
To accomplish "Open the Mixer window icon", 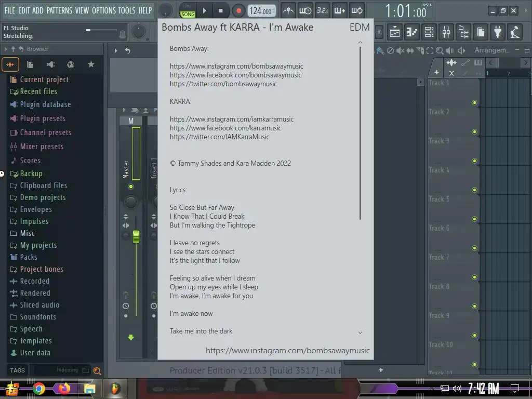I will 446,32.
